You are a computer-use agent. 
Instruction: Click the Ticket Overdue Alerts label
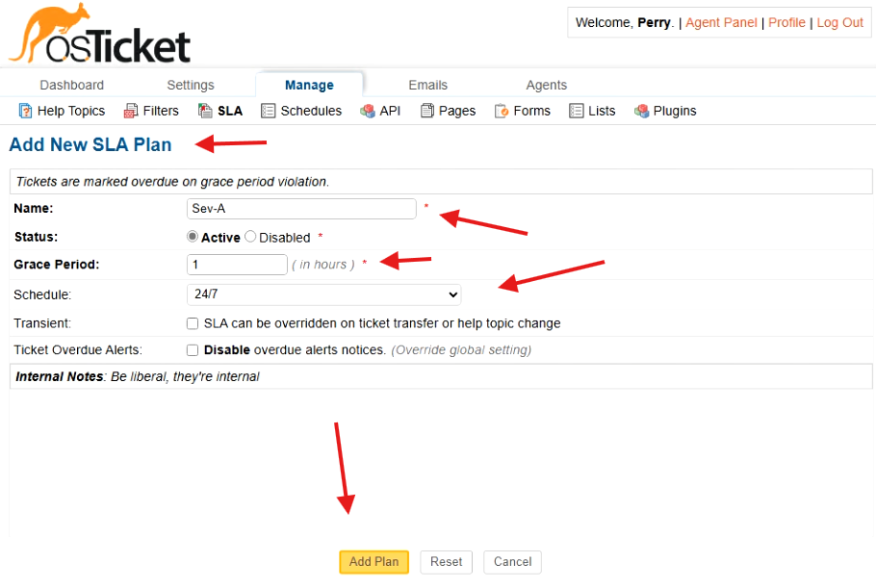78,350
